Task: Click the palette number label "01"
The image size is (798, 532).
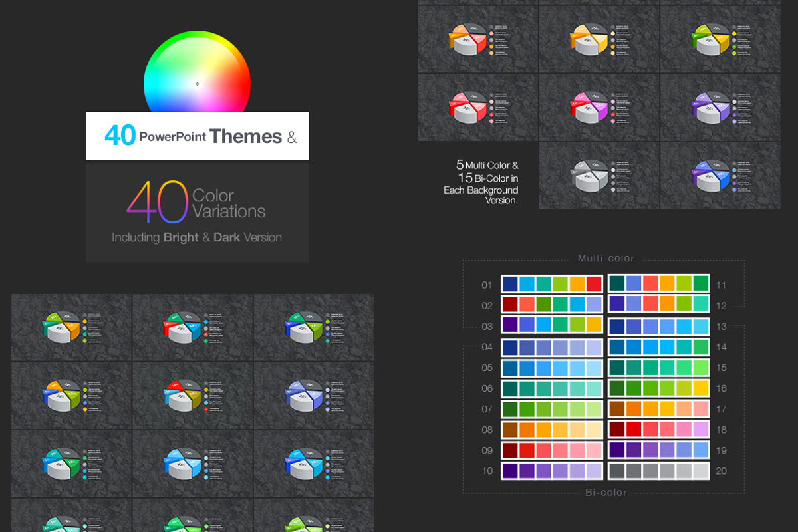Action: (x=487, y=285)
